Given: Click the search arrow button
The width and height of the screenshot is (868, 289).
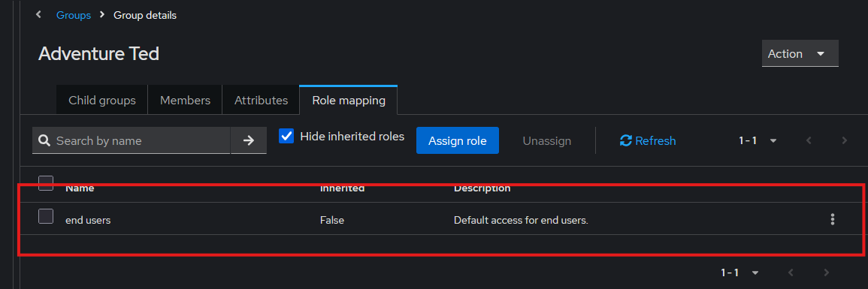Looking at the screenshot, I should tap(249, 140).
